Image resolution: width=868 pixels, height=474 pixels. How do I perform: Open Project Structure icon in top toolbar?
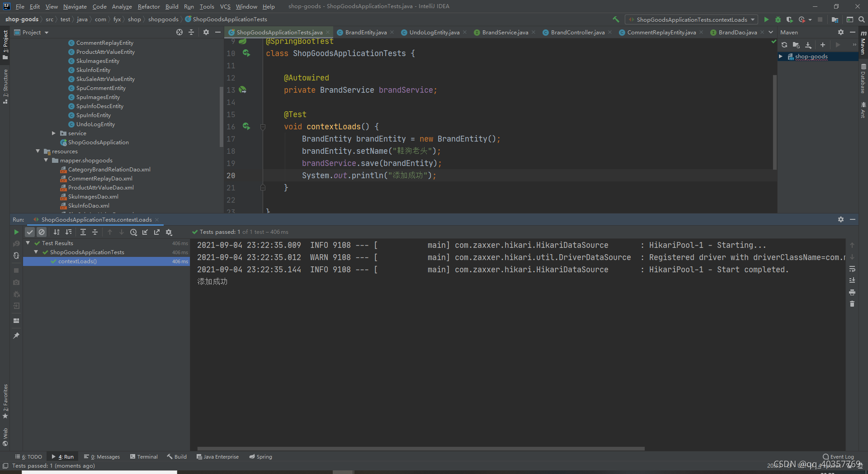(x=835, y=19)
